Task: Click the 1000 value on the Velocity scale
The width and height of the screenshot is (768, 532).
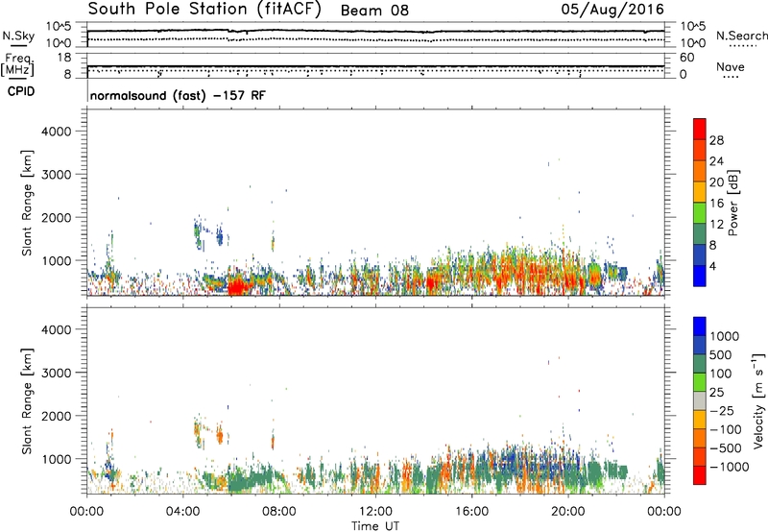Action: (725, 336)
